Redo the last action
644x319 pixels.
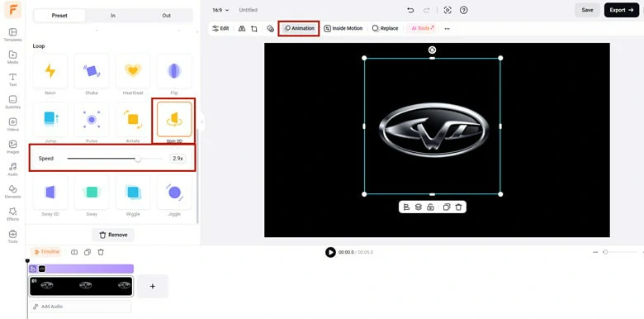coord(427,10)
